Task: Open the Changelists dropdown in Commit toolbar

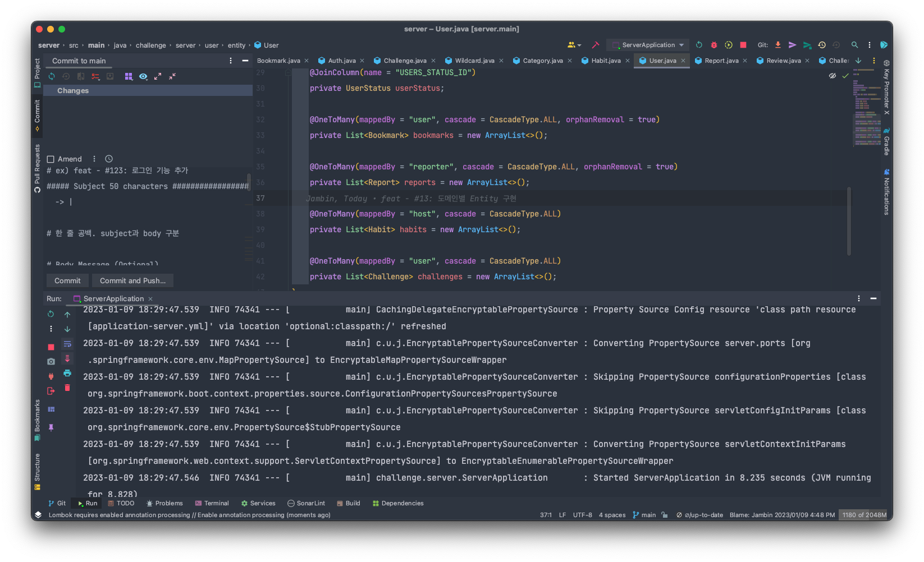Action: 95,76
